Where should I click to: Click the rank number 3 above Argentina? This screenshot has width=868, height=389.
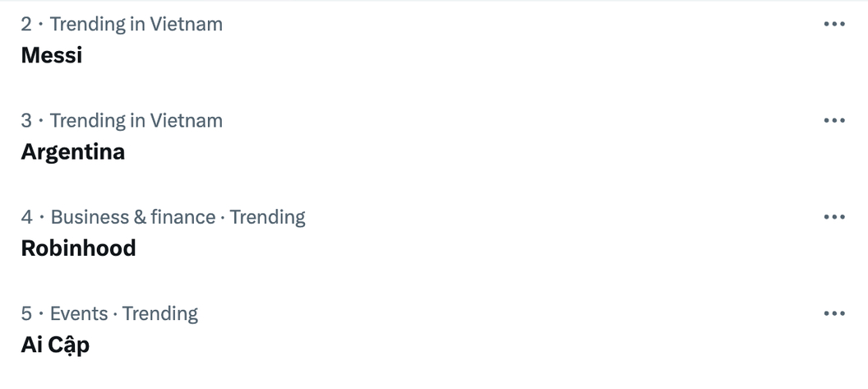click(x=26, y=121)
